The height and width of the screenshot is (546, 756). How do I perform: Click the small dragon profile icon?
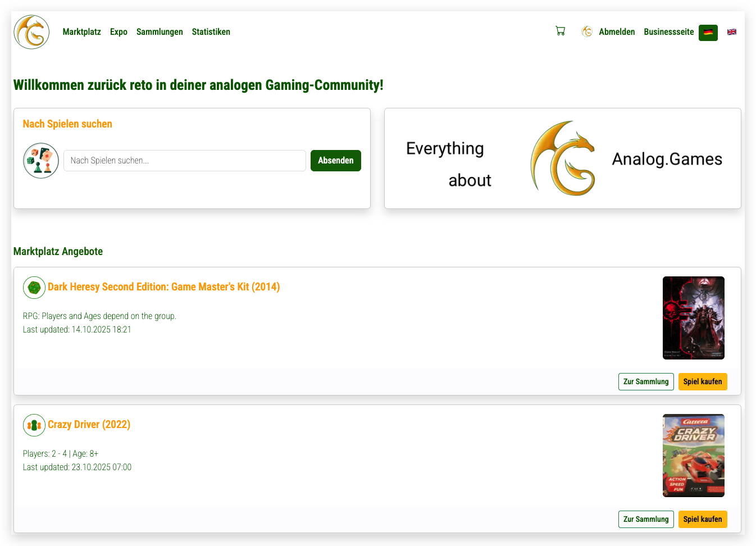(x=587, y=32)
